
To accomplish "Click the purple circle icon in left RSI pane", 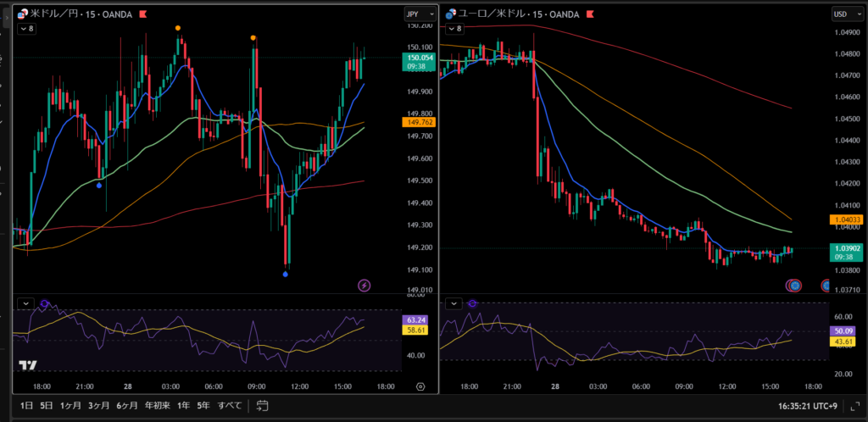I will click(44, 303).
